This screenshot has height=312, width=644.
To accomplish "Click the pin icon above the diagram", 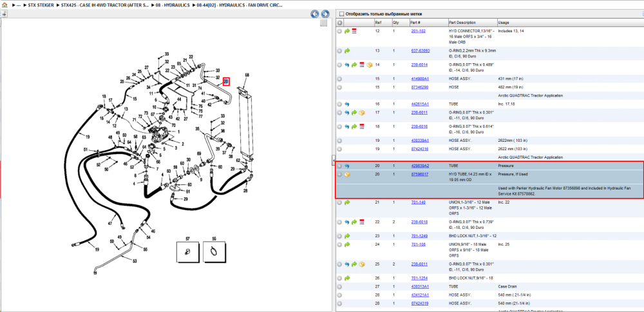I will pyautogui.click(x=4, y=14).
